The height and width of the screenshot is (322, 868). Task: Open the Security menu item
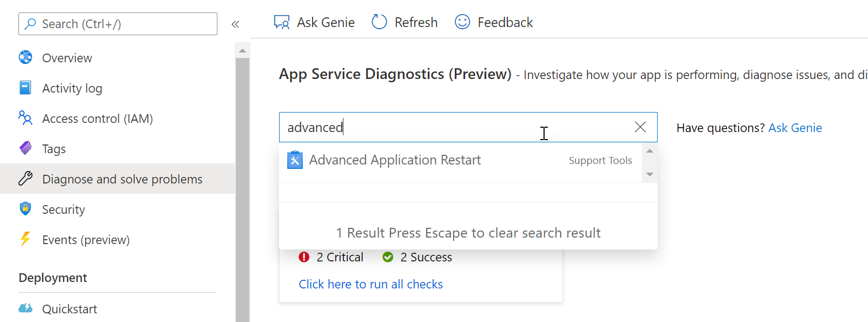pyautogui.click(x=117, y=209)
